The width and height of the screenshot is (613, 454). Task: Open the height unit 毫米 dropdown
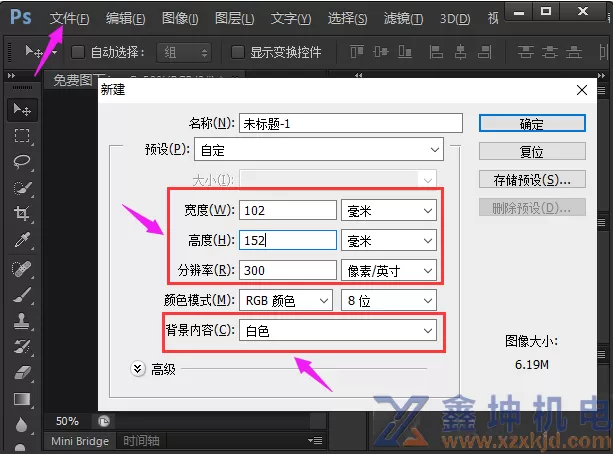pos(389,240)
